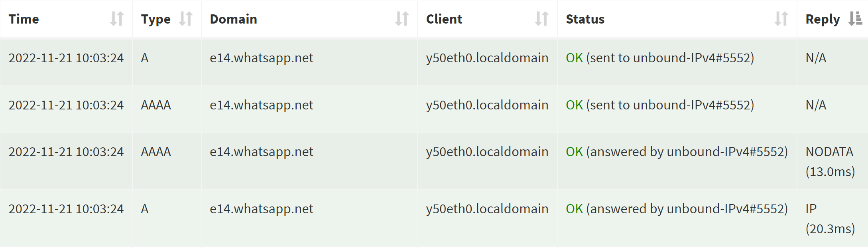Click client y50eth0.localdomain in second row

[487, 105]
